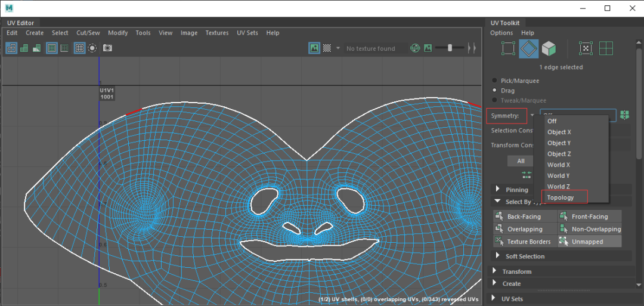Click the No texture found field
The image size is (644, 306).
376,48
